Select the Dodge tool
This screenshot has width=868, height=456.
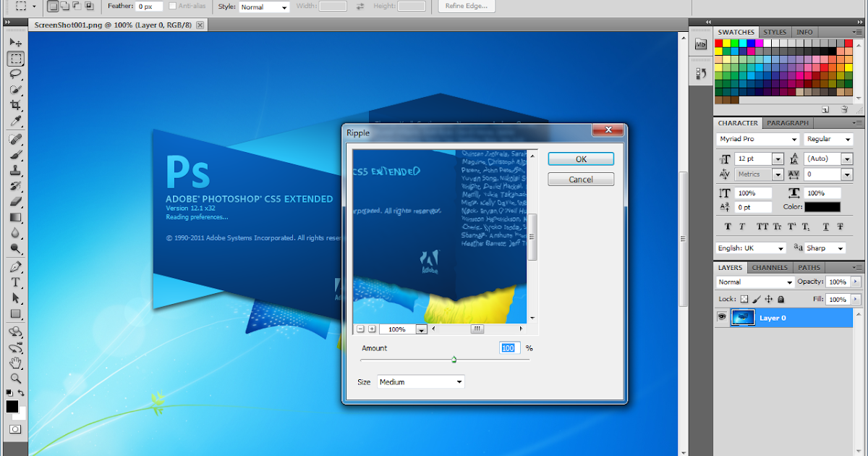pyautogui.click(x=15, y=248)
